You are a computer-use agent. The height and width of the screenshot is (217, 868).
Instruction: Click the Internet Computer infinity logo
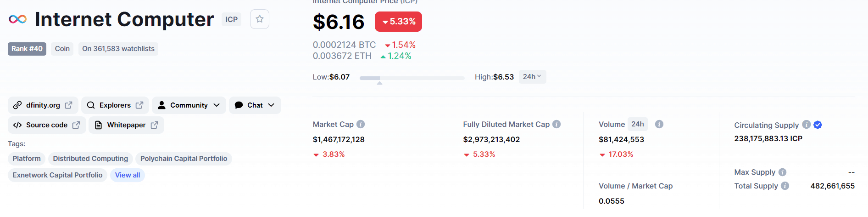17,19
